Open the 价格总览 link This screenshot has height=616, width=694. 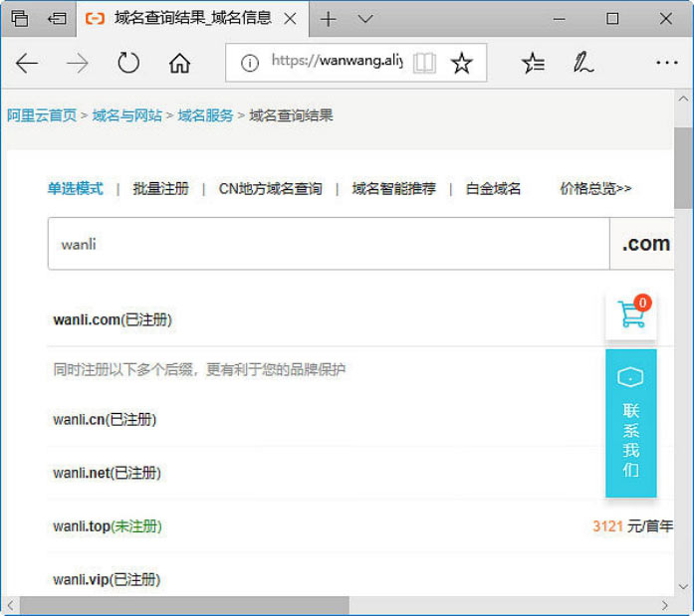coord(595,188)
